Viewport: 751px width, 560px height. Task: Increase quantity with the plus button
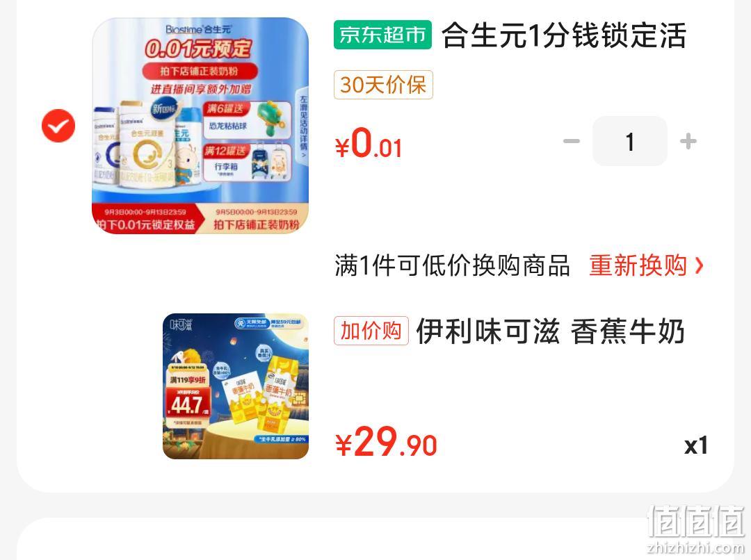pos(688,141)
